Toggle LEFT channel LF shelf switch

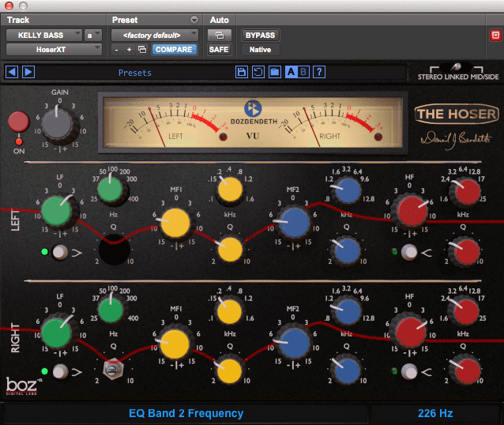[x=60, y=252]
